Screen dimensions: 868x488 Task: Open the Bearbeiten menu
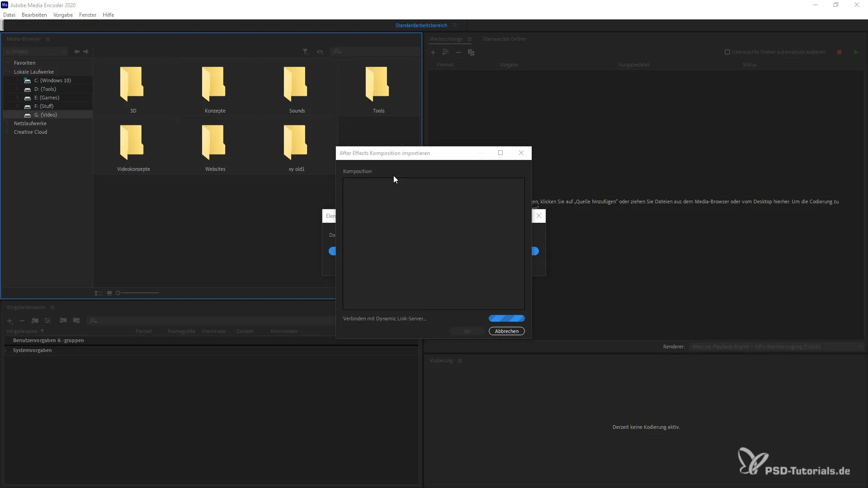pyautogui.click(x=34, y=15)
